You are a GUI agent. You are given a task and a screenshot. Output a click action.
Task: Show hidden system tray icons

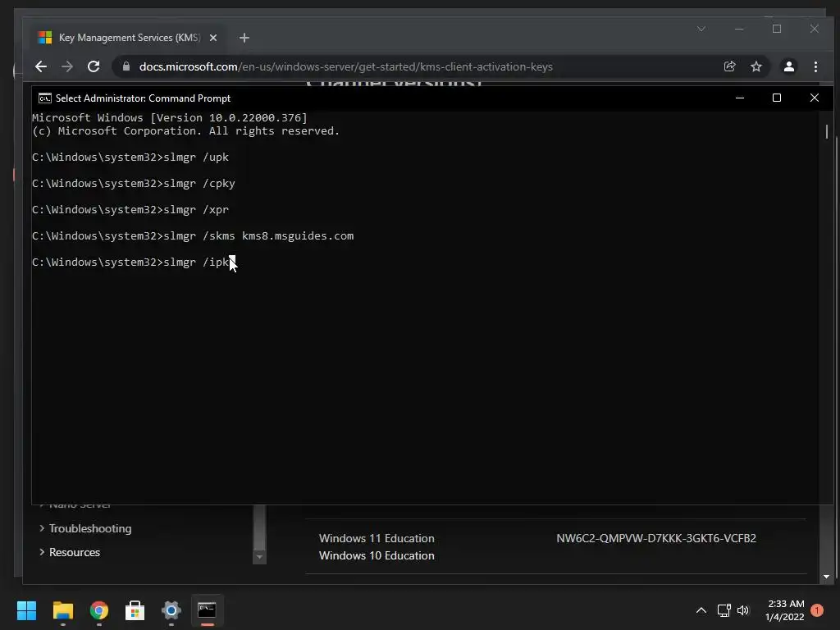click(701, 610)
